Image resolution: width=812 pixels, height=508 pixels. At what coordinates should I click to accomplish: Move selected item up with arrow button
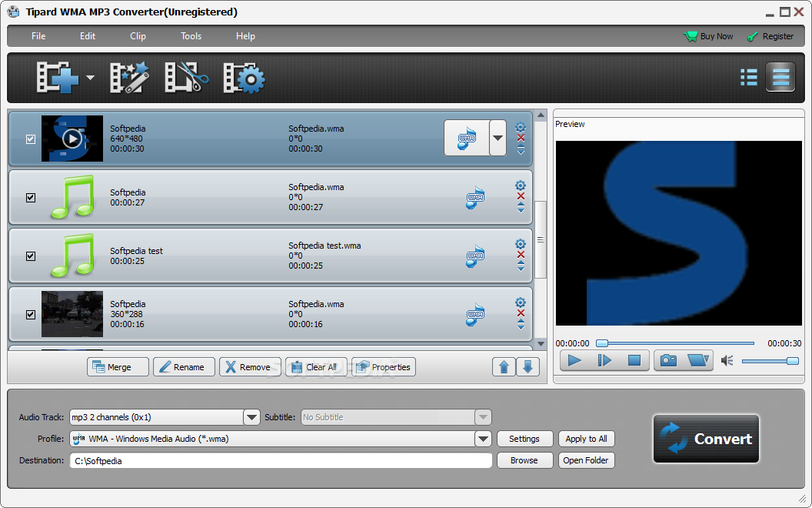click(504, 367)
